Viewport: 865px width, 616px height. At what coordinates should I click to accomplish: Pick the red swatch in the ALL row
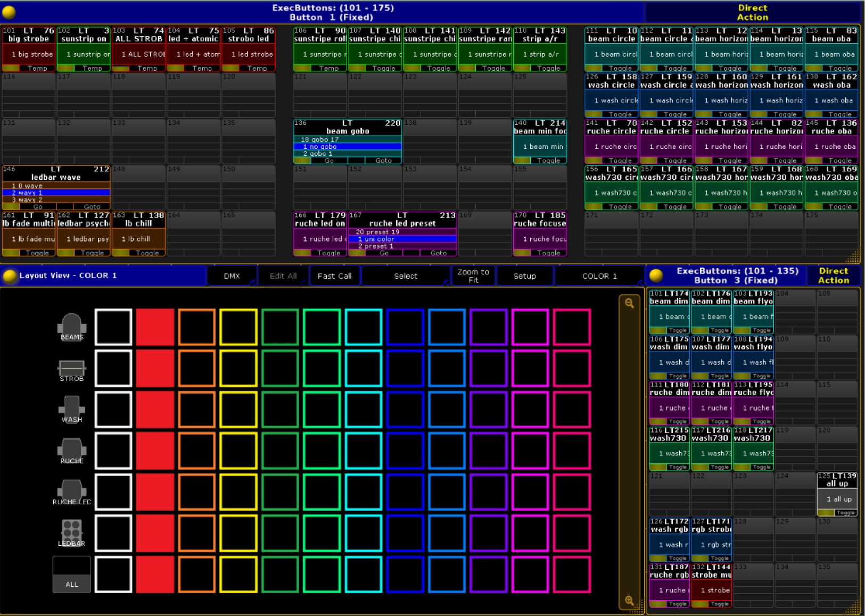coord(155,575)
